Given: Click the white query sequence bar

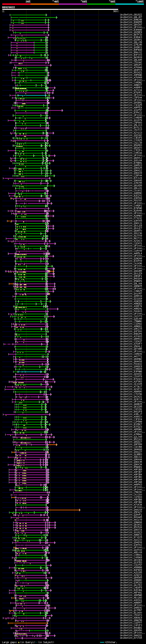Looking at the screenshot, I should [x=60, y=10].
